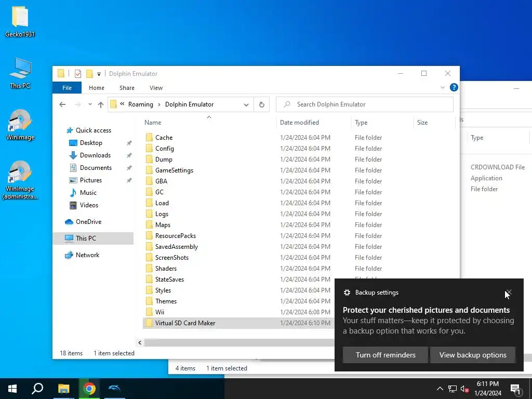Image resolution: width=532 pixels, height=399 pixels.
Task: Open the File ribbon tab
Action: (x=67, y=88)
